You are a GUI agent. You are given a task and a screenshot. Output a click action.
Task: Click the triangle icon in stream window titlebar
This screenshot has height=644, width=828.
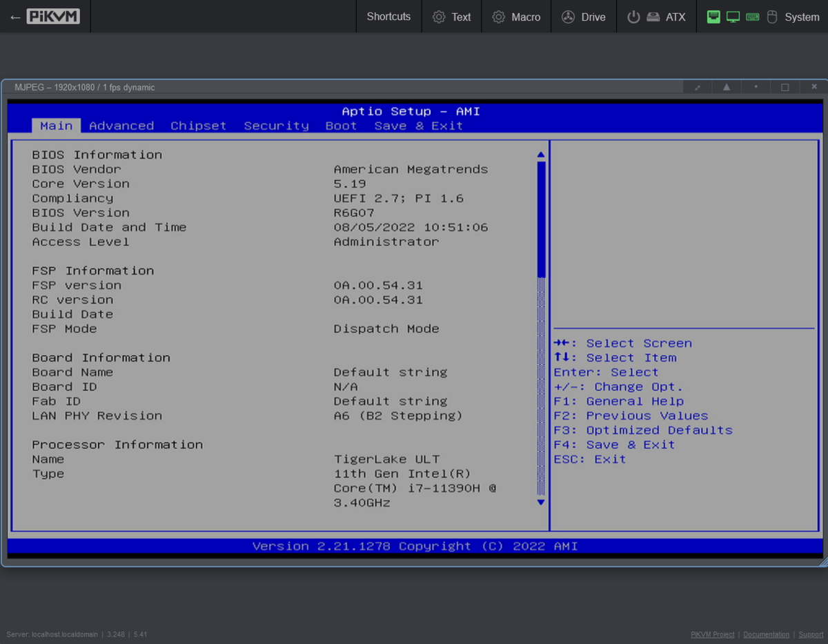[727, 87]
